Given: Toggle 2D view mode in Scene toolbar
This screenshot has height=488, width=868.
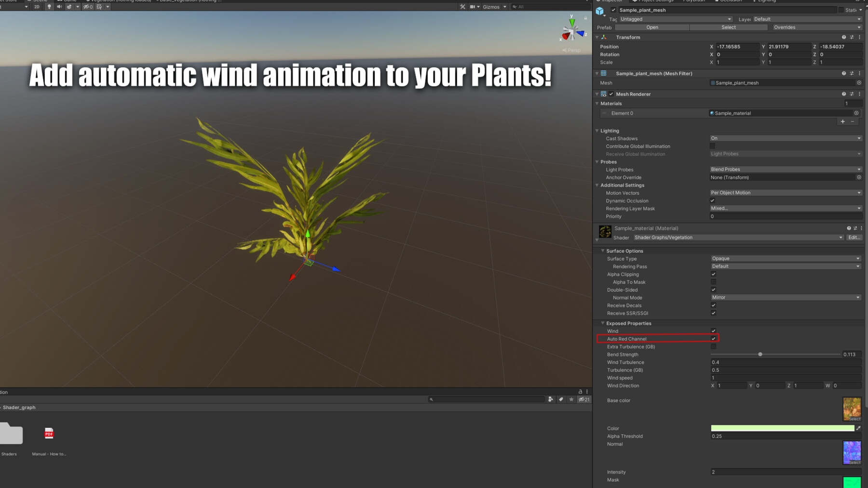Looking at the screenshot, I should click(x=37, y=7).
